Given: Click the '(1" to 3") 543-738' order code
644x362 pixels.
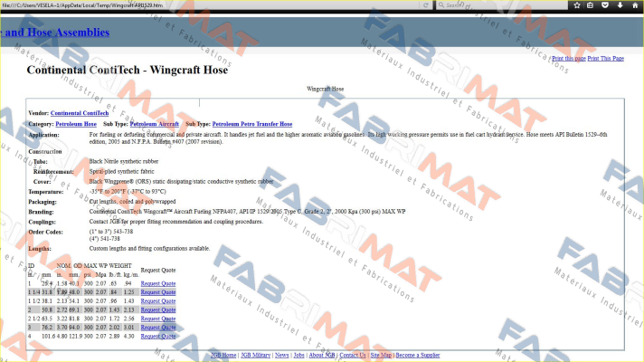Looking at the screenshot, I should click(x=111, y=232).
